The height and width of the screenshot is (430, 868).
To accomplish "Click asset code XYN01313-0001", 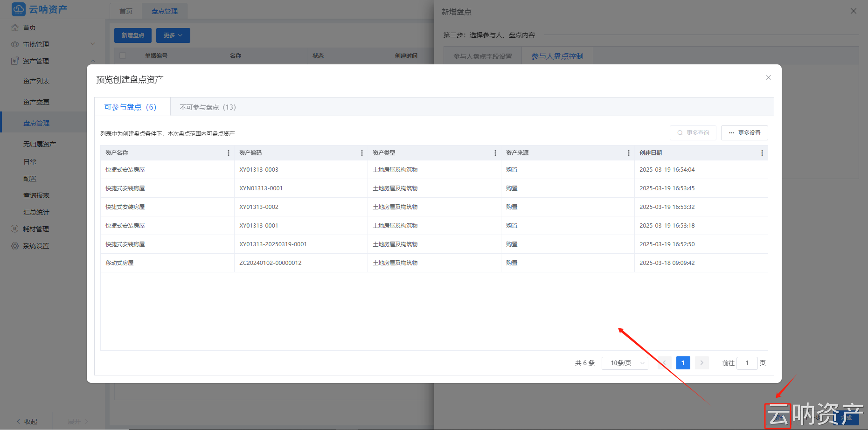I will tap(261, 188).
